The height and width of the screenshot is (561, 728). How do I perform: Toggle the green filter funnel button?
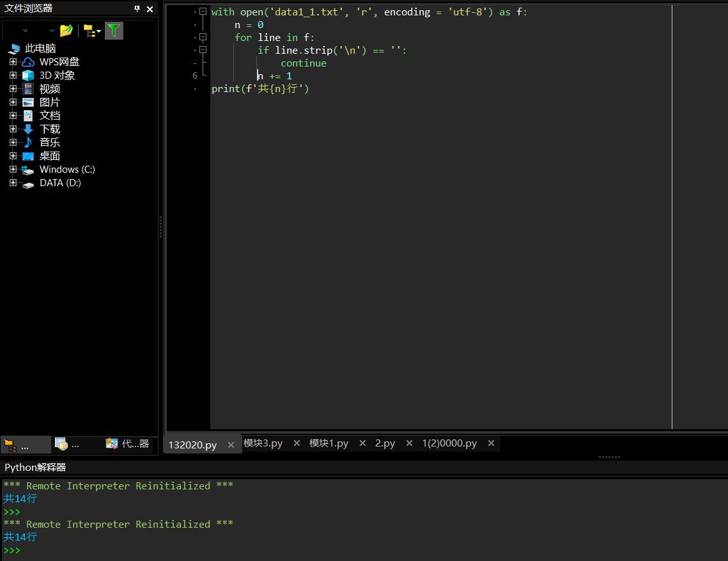(x=114, y=31)
